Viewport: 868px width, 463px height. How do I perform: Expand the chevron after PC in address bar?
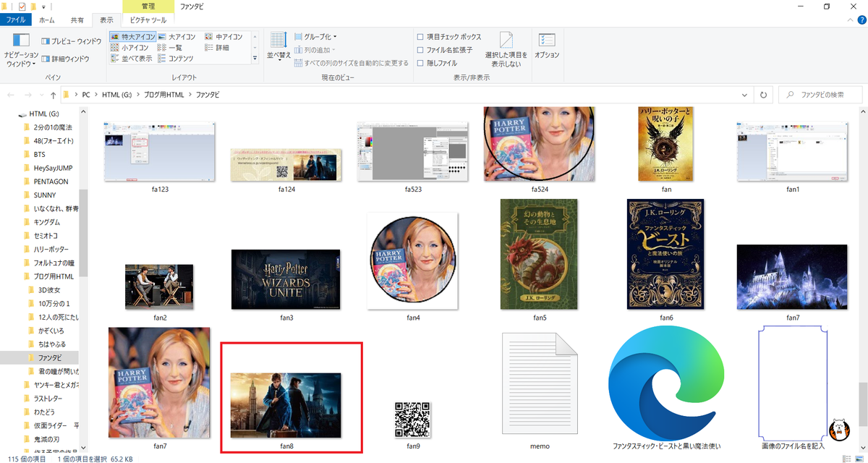click(x=96, y=95)
